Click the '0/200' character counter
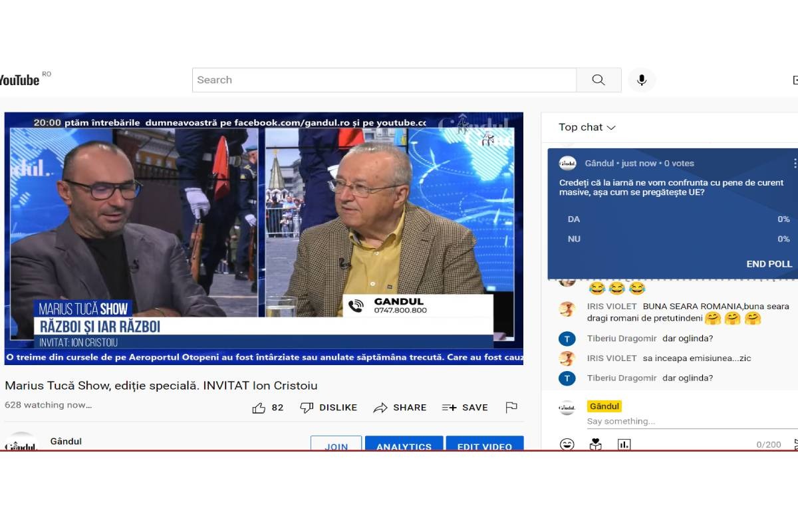 pyautogui.click(x=769, y=444)
